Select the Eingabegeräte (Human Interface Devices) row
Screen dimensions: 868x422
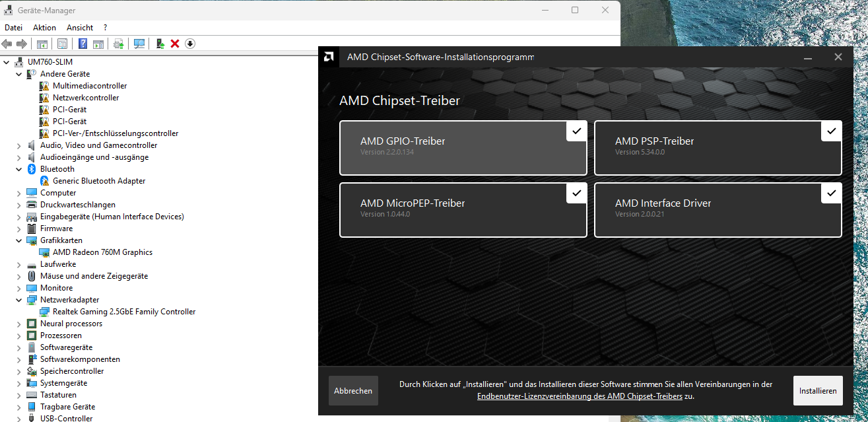click(x=112, y=217)
